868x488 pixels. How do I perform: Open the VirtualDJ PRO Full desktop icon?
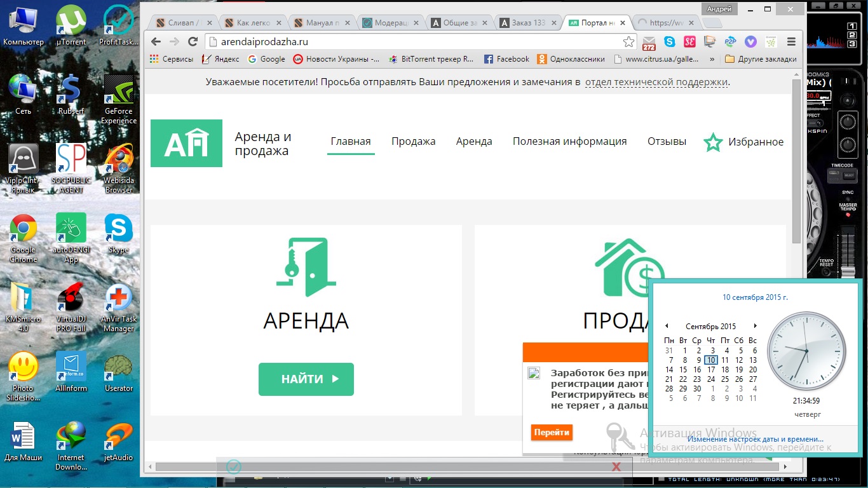(71, 307)
